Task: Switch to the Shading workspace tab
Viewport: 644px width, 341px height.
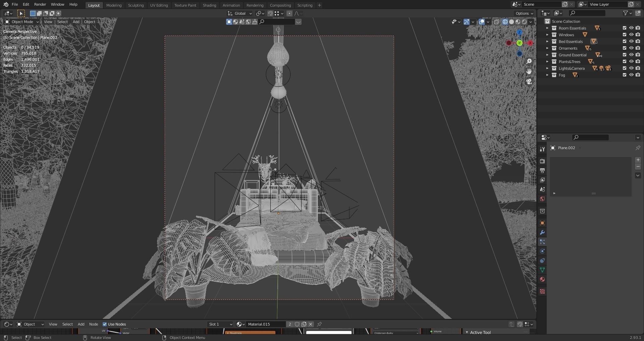Action: [209, 5]
